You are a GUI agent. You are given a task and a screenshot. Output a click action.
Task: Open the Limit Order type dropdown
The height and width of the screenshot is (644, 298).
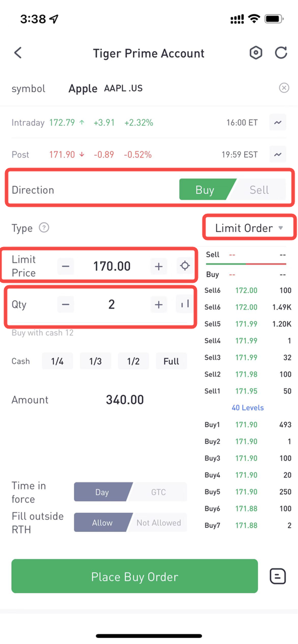pyautogui.click(x=249, y=228)
